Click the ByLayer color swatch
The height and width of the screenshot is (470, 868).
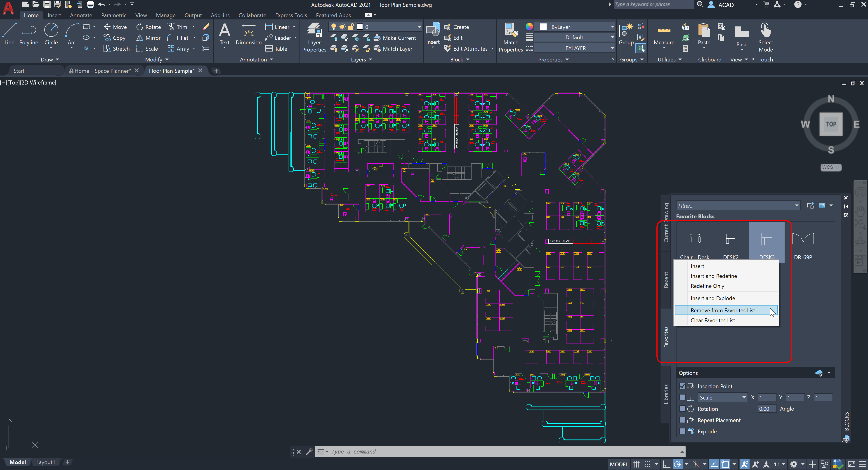click(543, 27)
